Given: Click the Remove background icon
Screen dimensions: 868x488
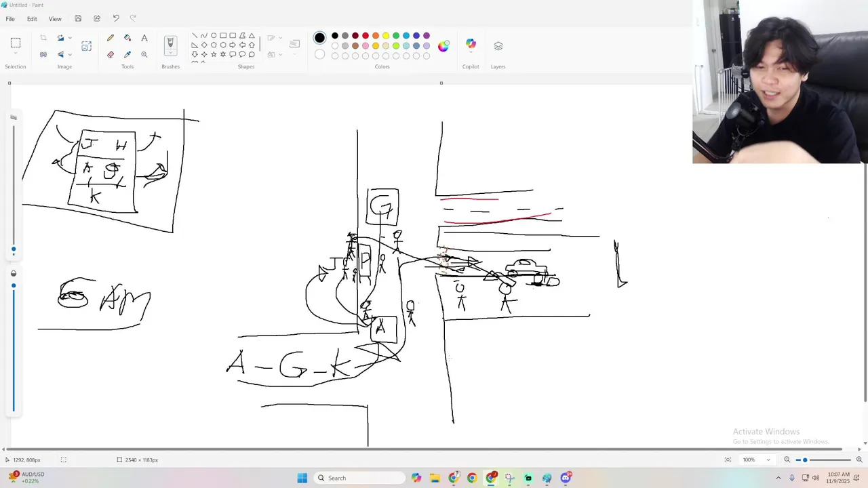Looking at the screenshot, I should click(43, 54).
